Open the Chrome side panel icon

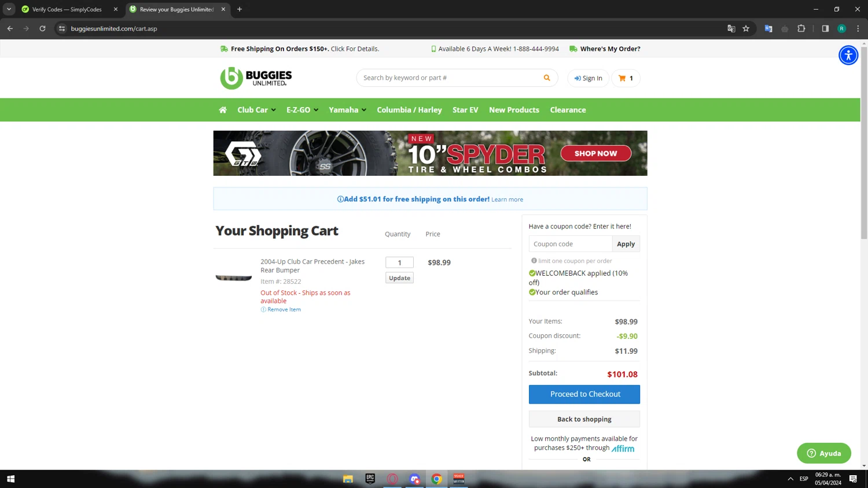825,28
